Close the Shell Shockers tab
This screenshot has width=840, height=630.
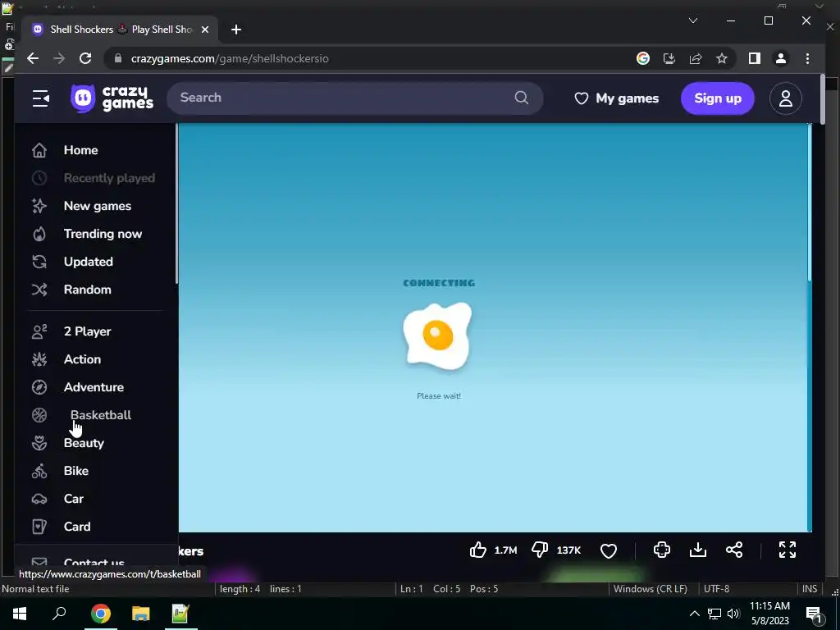[204, 30]
